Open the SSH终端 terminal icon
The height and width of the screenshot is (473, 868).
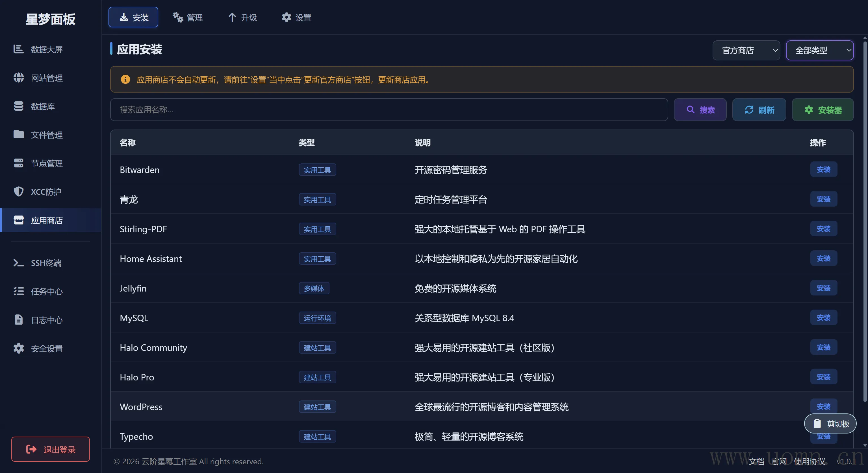pyautogui.click(x=19, y=262)
